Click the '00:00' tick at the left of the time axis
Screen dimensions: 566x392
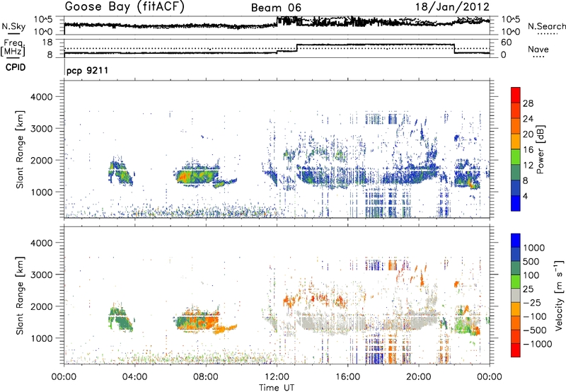click(x=64, y=377)
